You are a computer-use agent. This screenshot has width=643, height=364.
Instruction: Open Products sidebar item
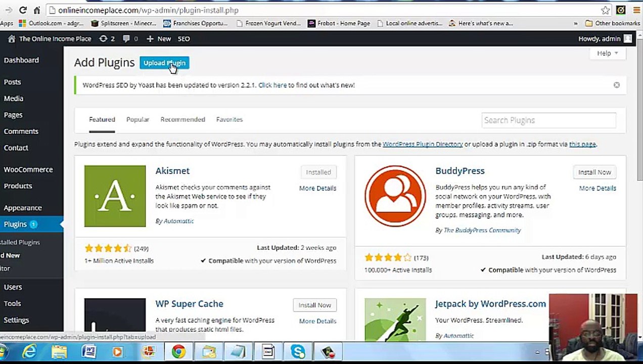pyautogui.click(x=18, y=186)
